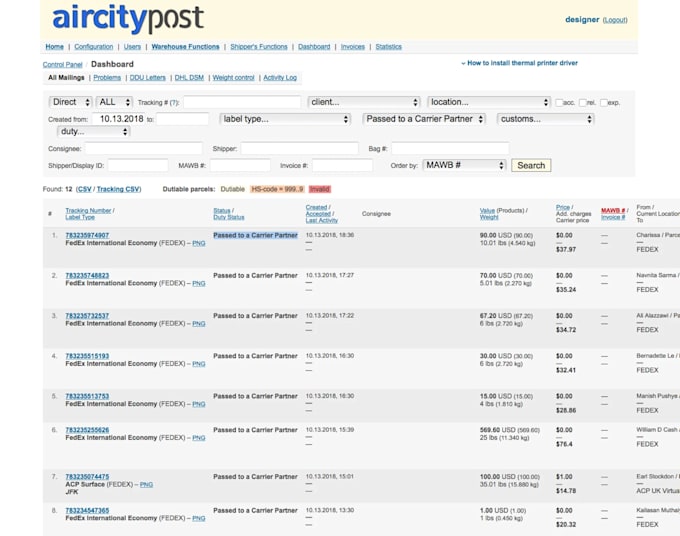Focus the Consignee input field

click(x=144, y=149)
